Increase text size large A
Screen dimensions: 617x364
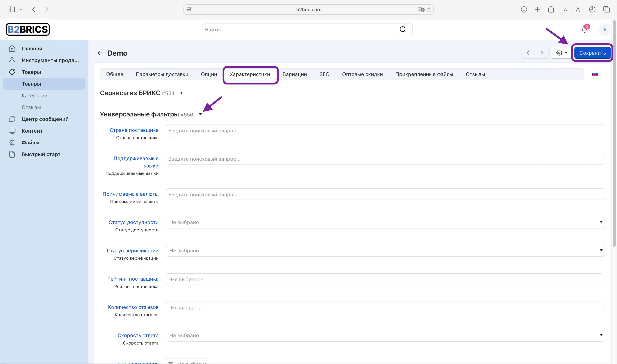click(578, 9)
